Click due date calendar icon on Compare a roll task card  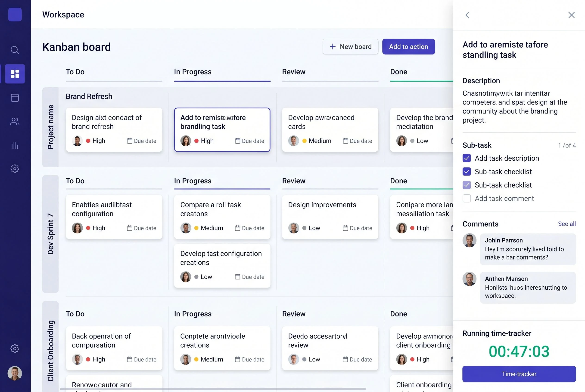pos(237,228)
